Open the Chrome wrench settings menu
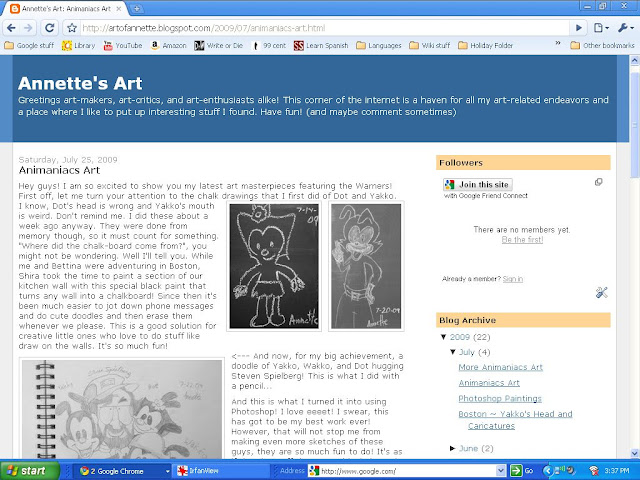The height and width of the screenshot is (480, 640). tap(625, 28)
